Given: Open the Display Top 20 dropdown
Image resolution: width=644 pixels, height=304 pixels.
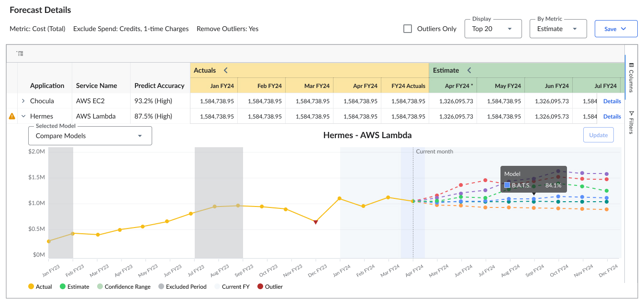Looking at the screenshot, I should [x=493, y=29].
